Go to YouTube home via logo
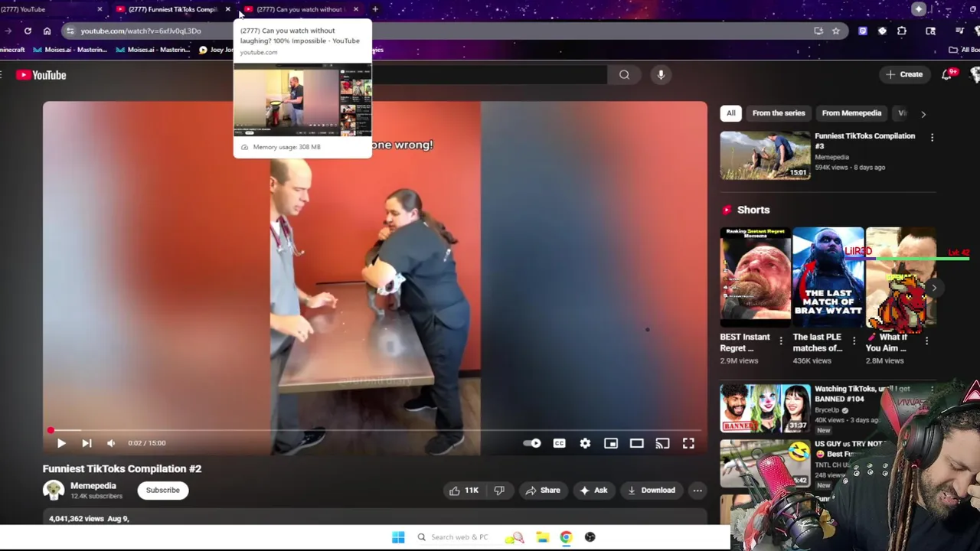 click(41, 75)
